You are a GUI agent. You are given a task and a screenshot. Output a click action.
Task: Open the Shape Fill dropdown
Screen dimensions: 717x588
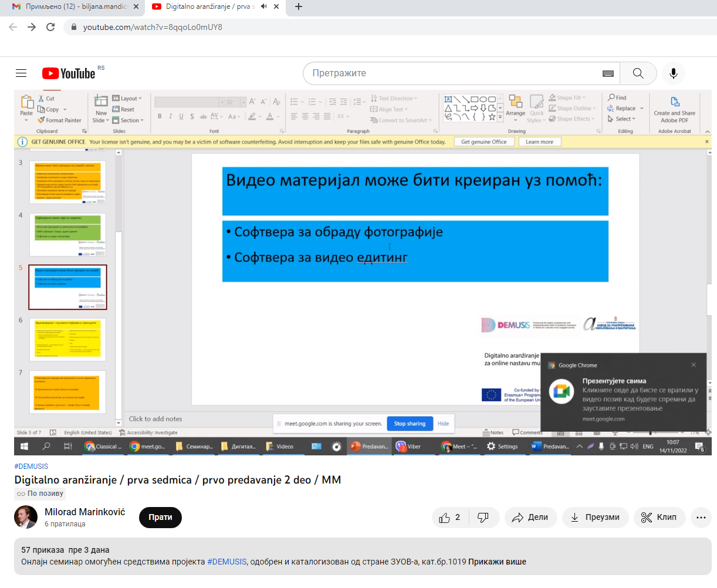(567, 98)
